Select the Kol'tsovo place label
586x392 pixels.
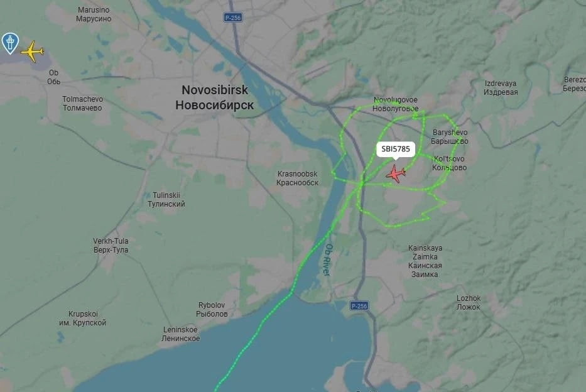(x=449, y=163)
